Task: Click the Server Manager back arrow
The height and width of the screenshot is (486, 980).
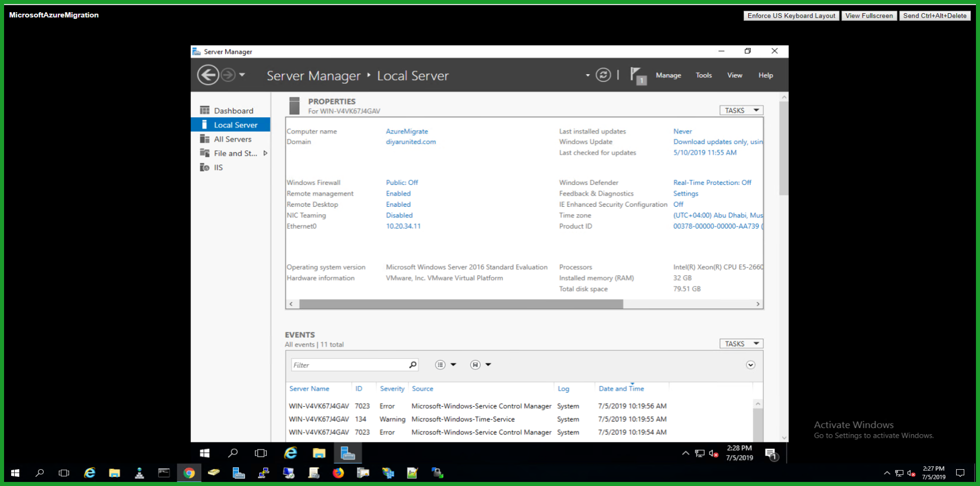Action: click(x=208, y=75)
